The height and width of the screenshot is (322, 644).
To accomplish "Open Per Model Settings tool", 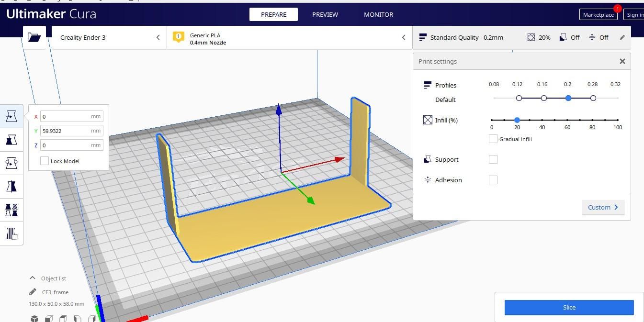I will tap(11, 210).
